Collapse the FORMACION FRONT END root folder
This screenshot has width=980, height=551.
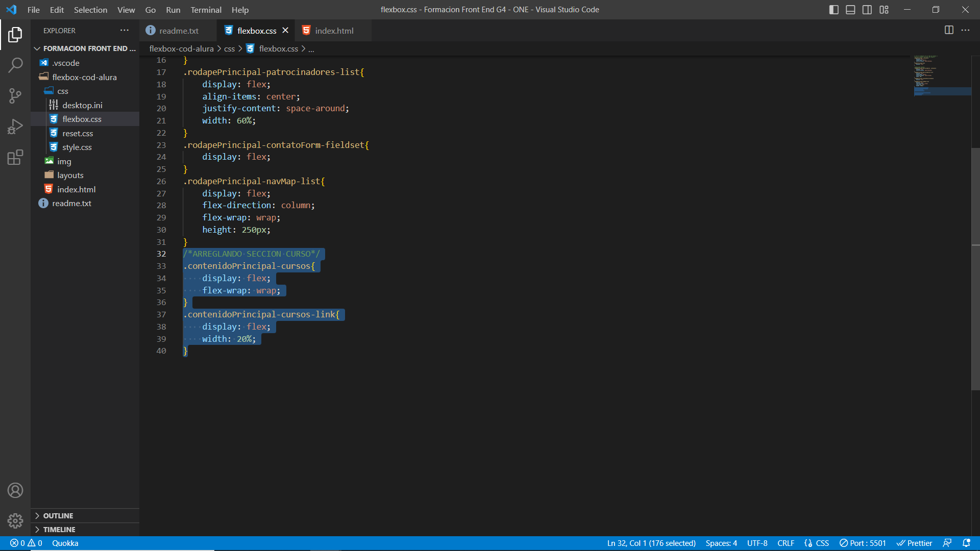click(85, 48)
